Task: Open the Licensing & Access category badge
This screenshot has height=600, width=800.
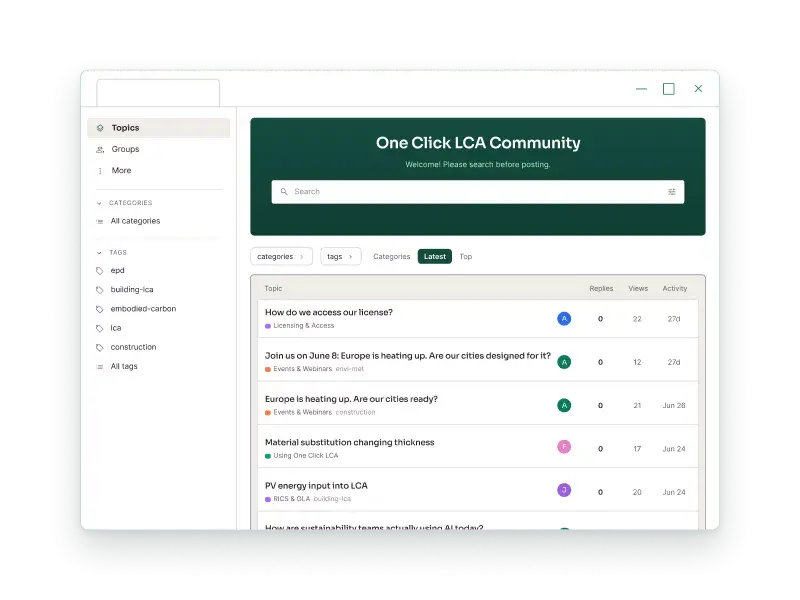Action: pyautogui.click(x=299, y=326)
